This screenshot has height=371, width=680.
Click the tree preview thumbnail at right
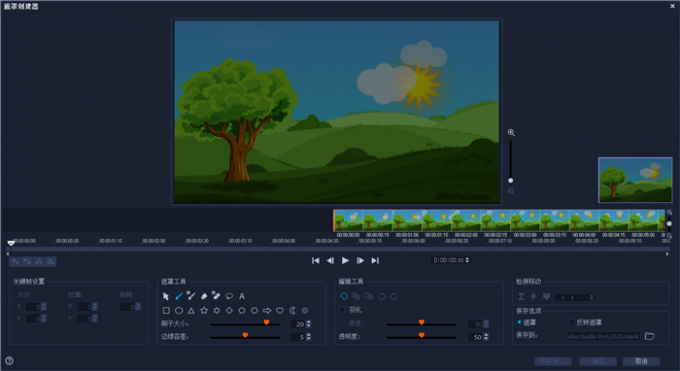click(x=635, y=180)
